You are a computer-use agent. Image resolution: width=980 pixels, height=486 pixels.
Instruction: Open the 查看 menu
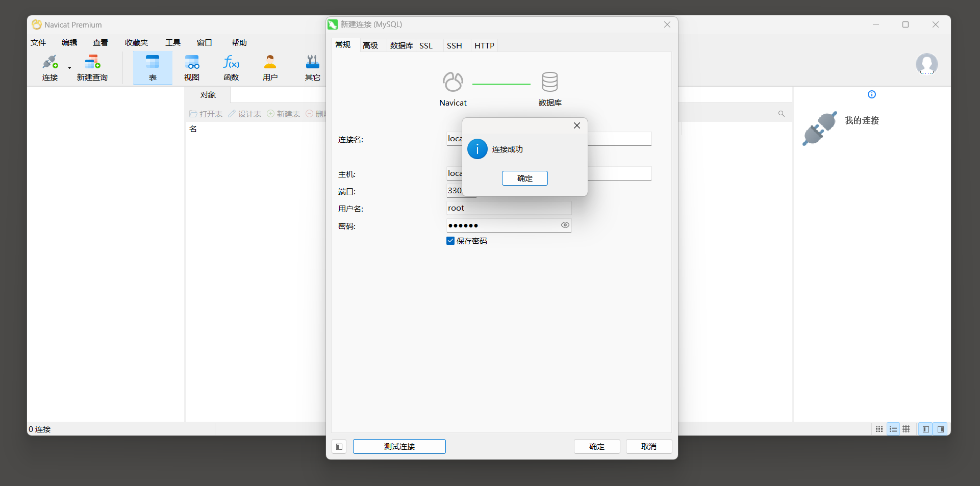tap(100, 43)
